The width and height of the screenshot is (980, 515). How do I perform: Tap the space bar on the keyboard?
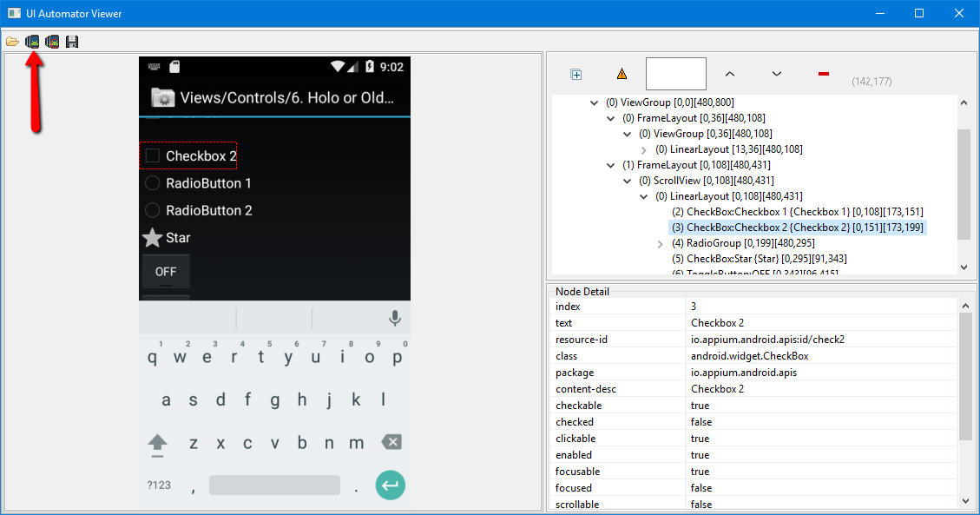[274, 485]
